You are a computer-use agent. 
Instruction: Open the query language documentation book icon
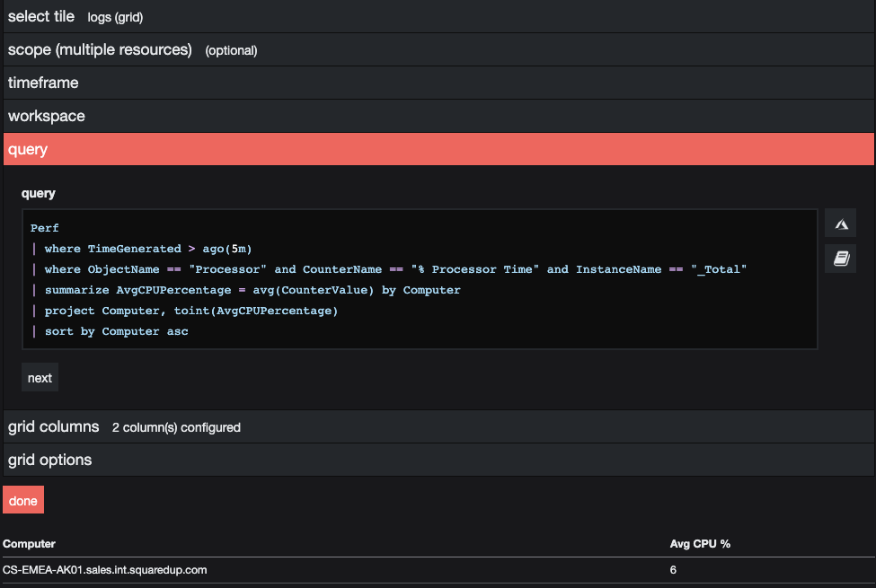pyautogui.click(x=840, y=259)
